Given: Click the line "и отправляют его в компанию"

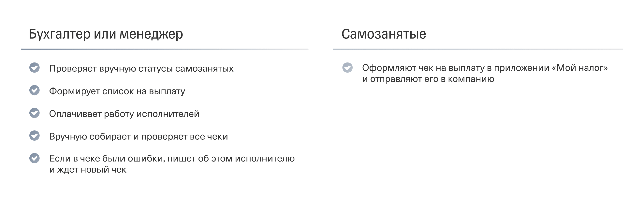Looking at the screenshot, I should 428,79.
